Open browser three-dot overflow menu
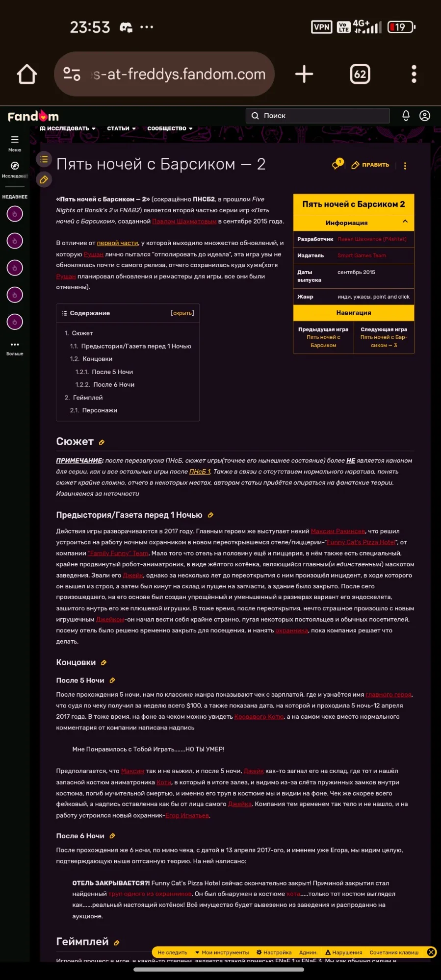The image size is (441, 980). click(x=414, y=74)
